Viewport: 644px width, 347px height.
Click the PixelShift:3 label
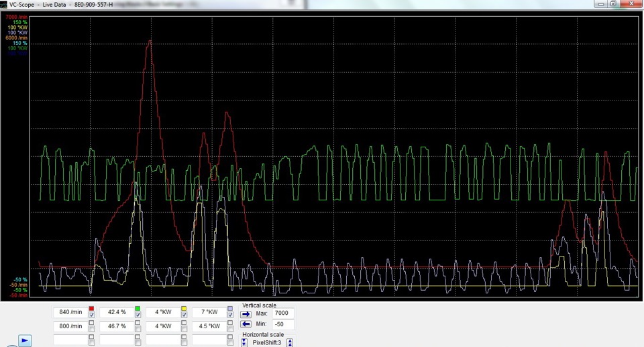267,342
